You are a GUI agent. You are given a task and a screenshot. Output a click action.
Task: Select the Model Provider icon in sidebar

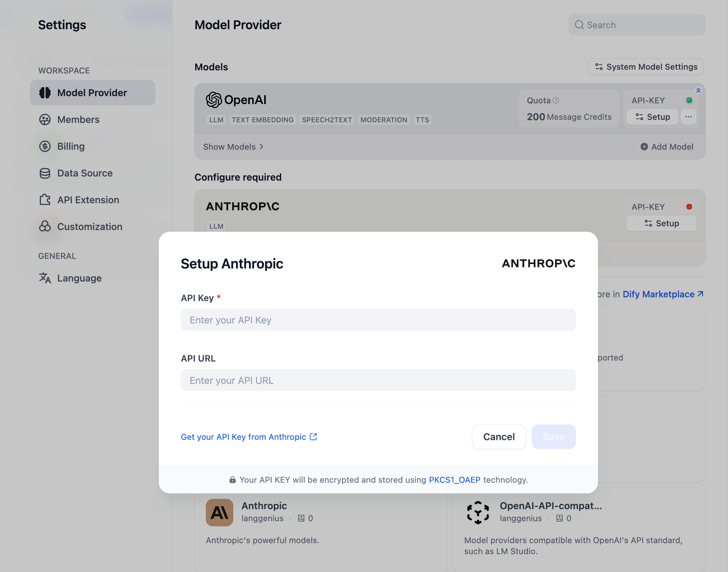(x=45, y=93)
